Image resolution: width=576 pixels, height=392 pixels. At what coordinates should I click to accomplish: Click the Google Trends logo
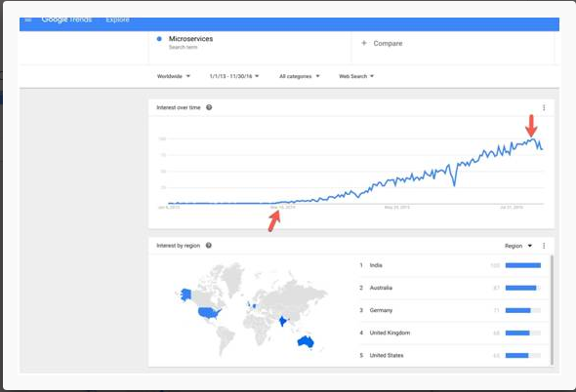coord(66,20)
